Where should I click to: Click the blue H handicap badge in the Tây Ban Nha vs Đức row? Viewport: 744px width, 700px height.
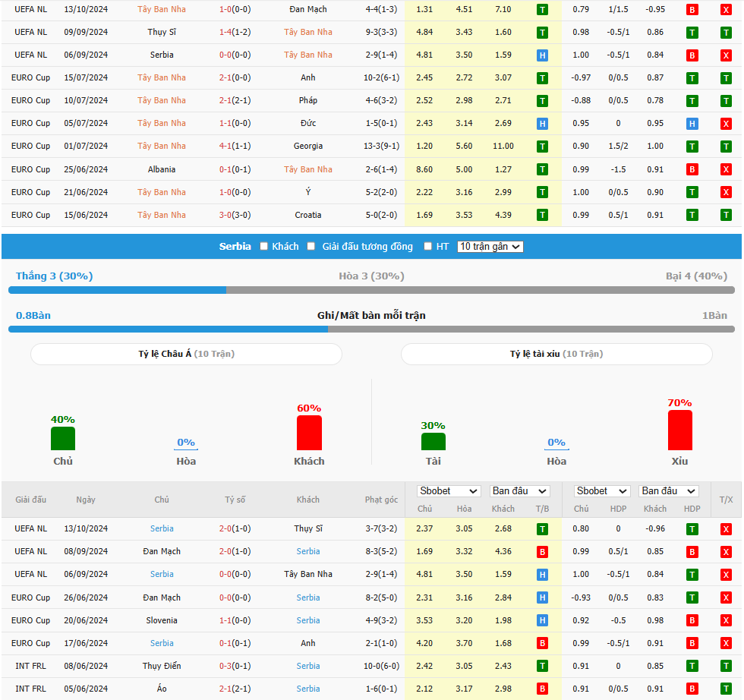click(692, 124)
